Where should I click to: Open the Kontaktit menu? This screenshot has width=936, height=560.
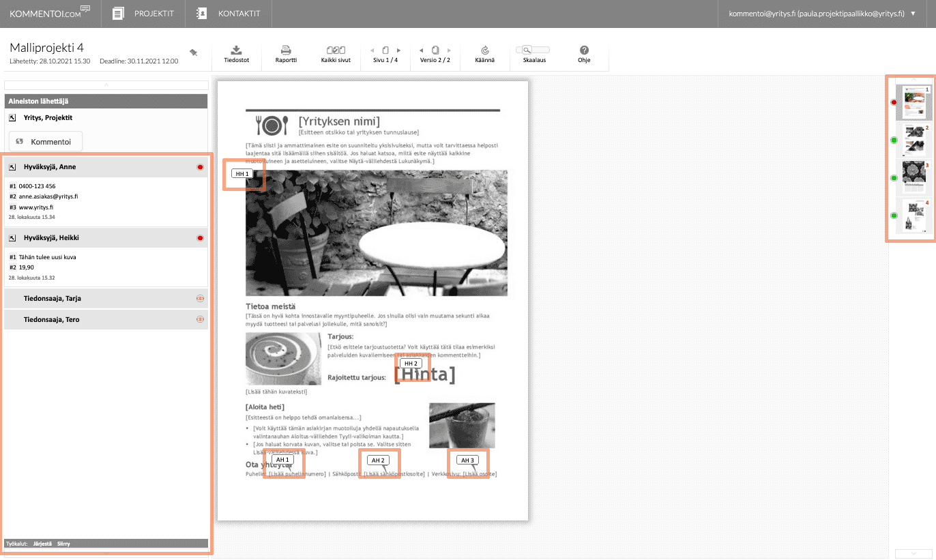click(228, 14)
